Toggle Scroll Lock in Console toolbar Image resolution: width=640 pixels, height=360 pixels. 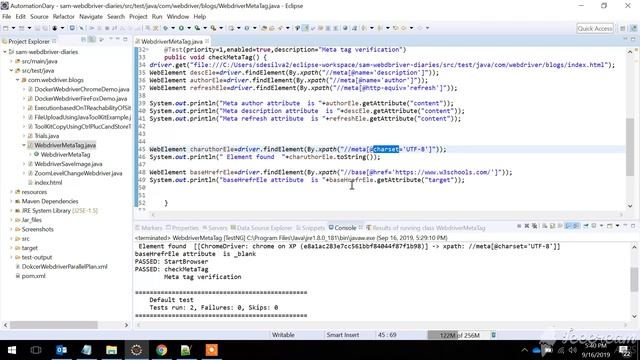(552, 226)
